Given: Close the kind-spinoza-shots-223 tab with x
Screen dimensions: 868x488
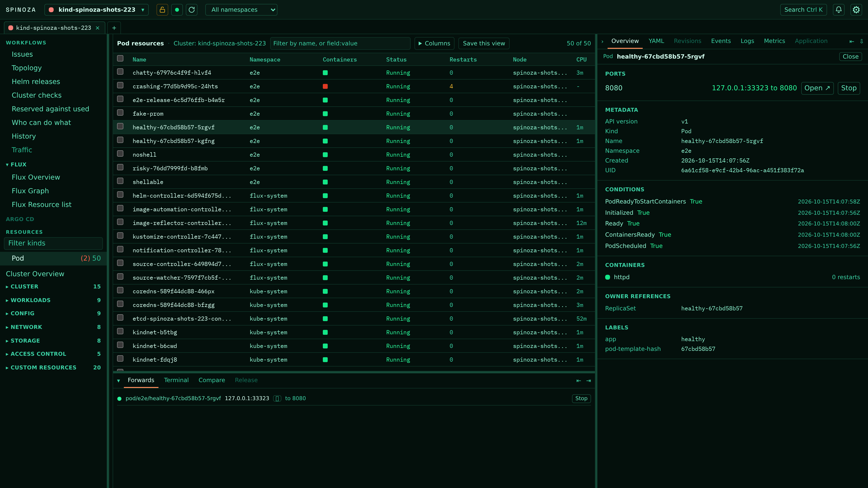Looking at the screenshot, I should point(98,28).
